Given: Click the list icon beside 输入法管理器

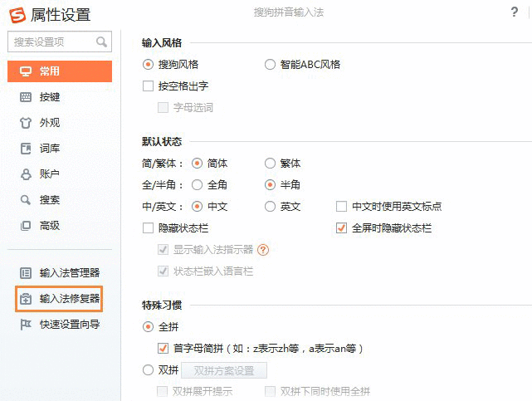Looking at the screenshot, I should point(26,273).
